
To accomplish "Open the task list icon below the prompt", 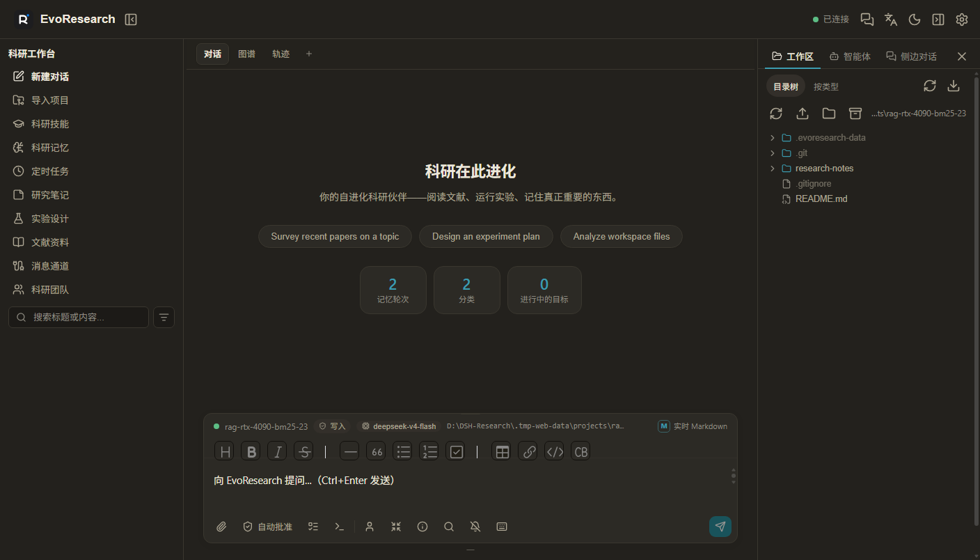I will 313,527.
